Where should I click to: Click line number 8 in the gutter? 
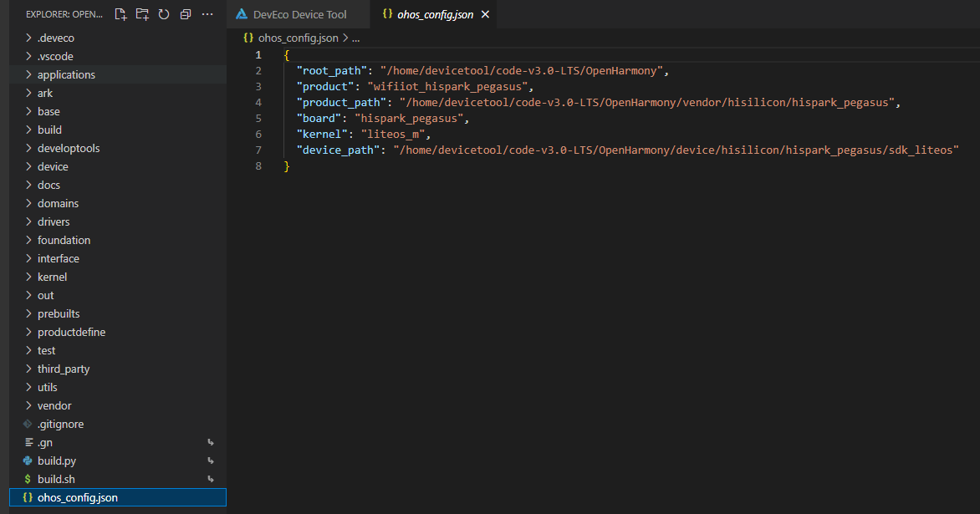(x=258, y=166)
